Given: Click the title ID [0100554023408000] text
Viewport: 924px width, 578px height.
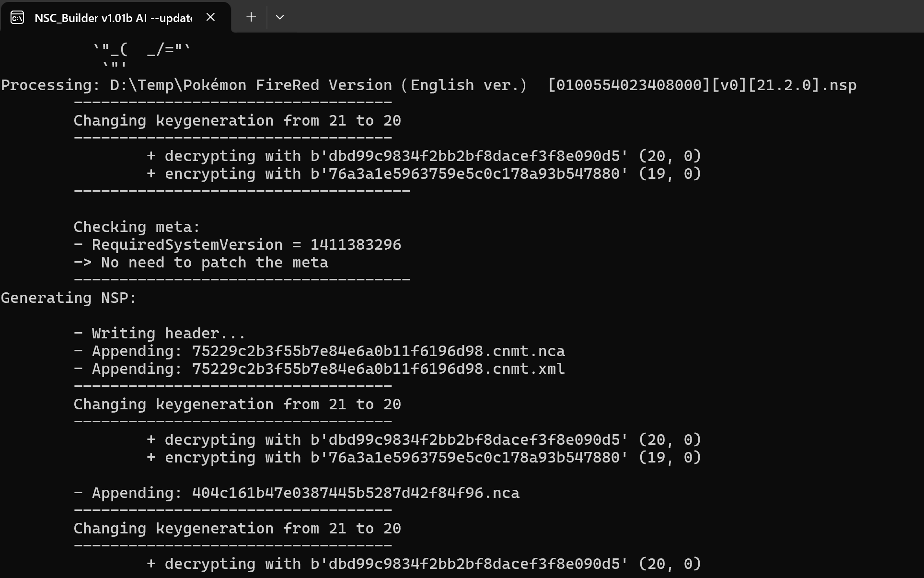Looking at the screenshot, I should (629, 85).
